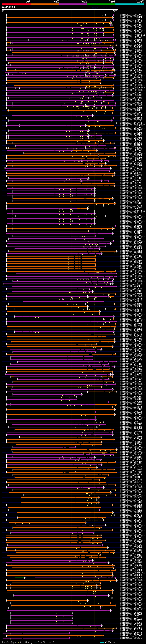Viewport: 146px width, 644px height.
Task: Select hit label UniRef100_Q86YA1
Action: (131, 304)
